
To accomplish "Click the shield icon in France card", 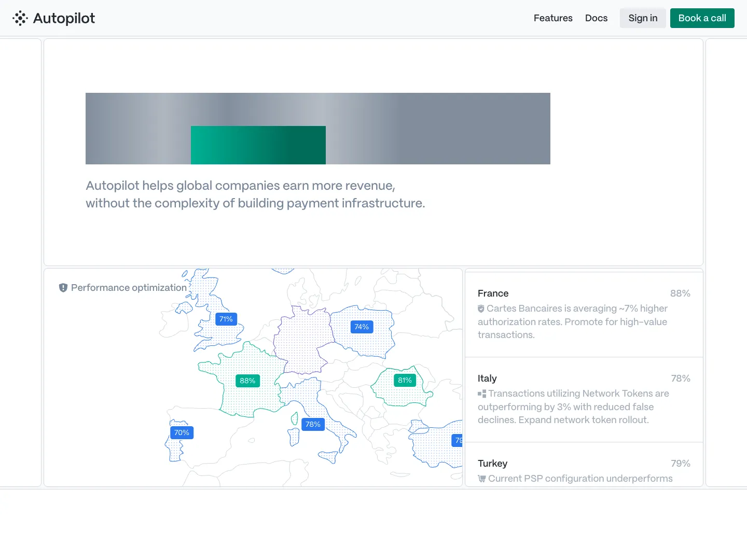I will 481,309.
